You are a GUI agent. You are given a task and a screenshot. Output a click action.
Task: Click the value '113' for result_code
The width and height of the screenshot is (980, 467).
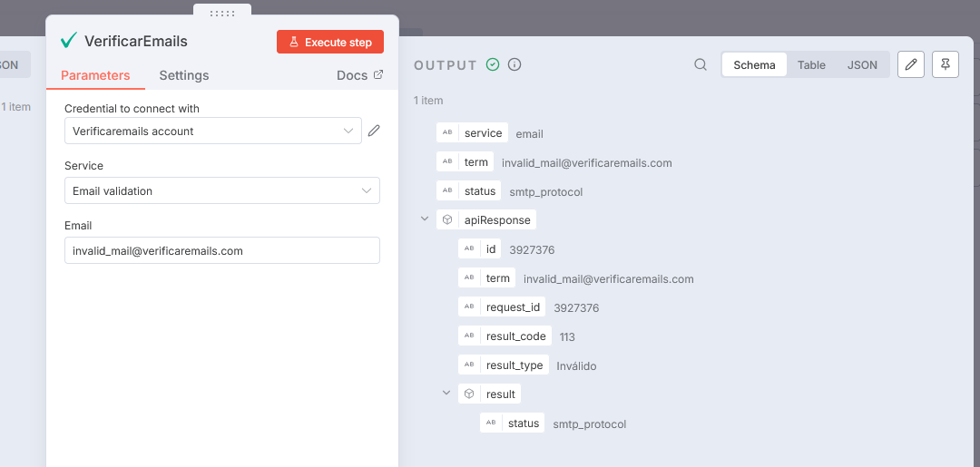coord(567,336)
